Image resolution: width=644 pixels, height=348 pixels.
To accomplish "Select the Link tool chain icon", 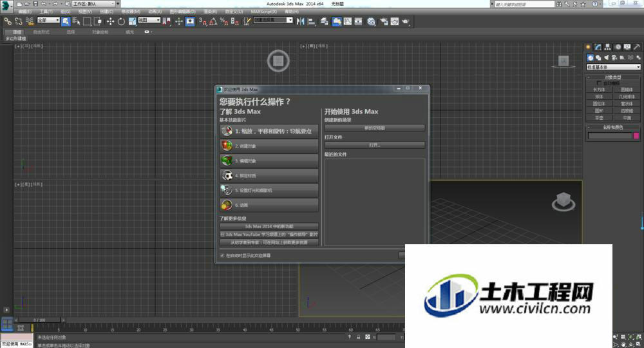I will coord(7,21).
